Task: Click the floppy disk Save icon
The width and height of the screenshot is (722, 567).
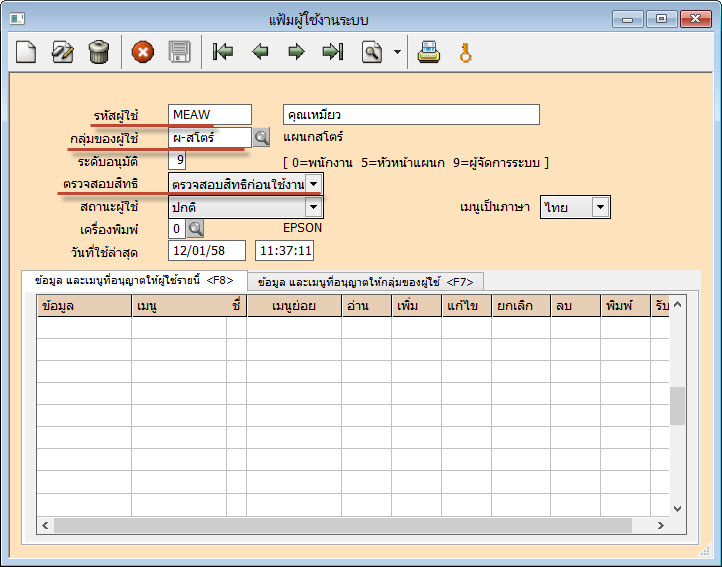Action: [179, 52]
